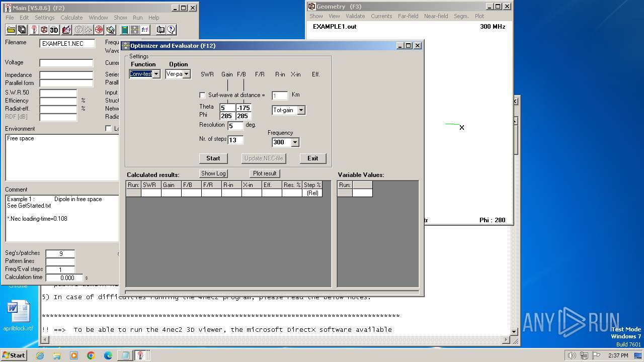The image size is (644, 362).
Task: Click the Start button in Optimizer window
Action: coord(213,158)
